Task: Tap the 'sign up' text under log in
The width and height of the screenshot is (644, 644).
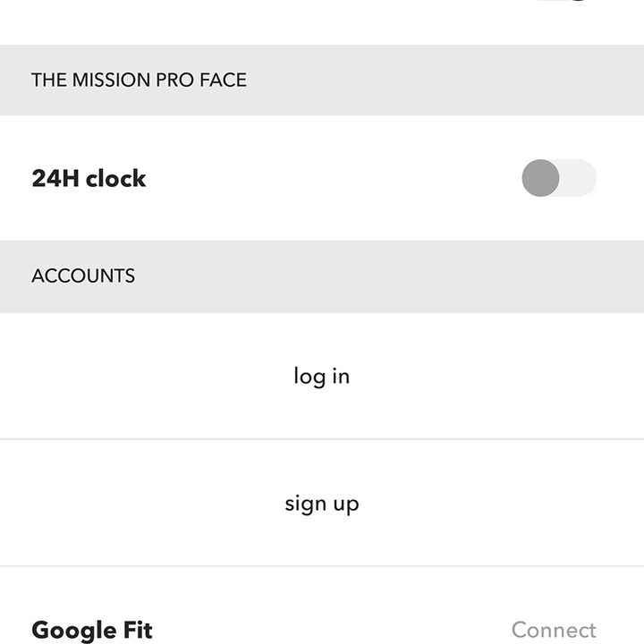Action: point(322,504)
